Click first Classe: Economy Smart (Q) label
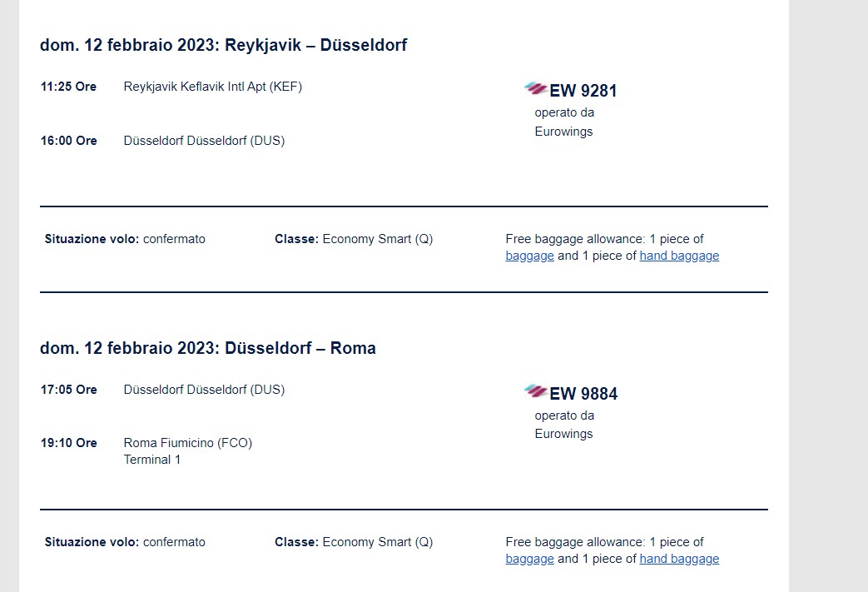The height and width of the screenshot is (592, 868). (x=354, y=239)
